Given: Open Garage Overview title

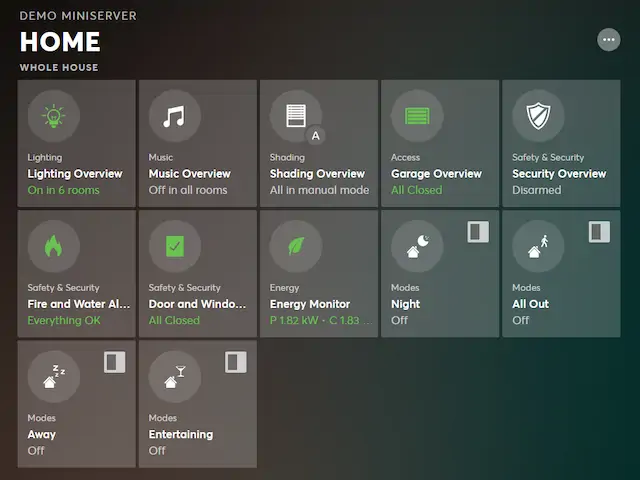Looking at the screenshot, I should pyautogui.click(x=436, y=174).
